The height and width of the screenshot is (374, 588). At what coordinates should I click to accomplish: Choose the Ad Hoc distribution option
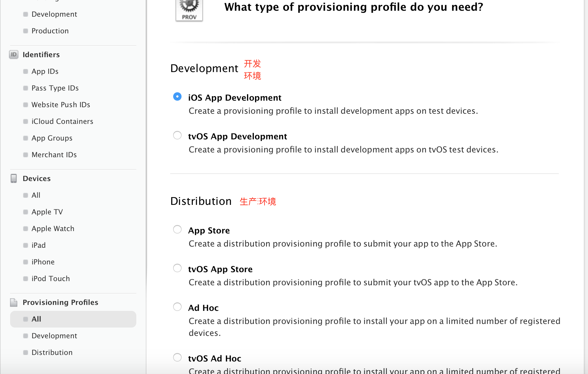click(177, 307)
